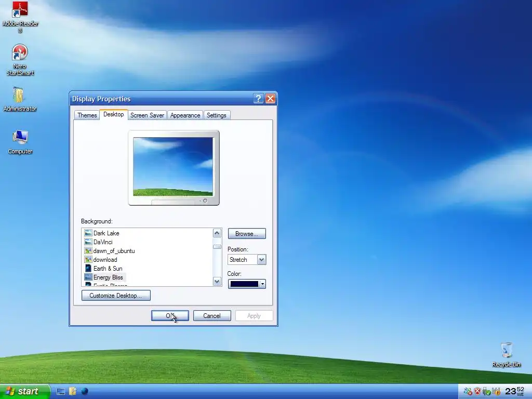Switch to the Themes tab
This screenshot has height=399, width=532.
click(87, 115)
